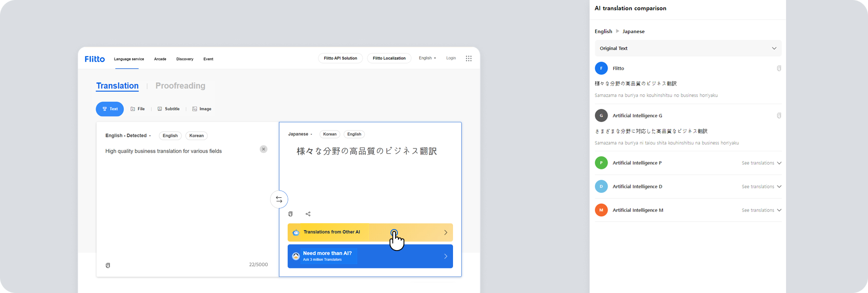Screen dimensions: 868x293
Task: Clear the source text with X icon
Action: [x=263, y=149]
